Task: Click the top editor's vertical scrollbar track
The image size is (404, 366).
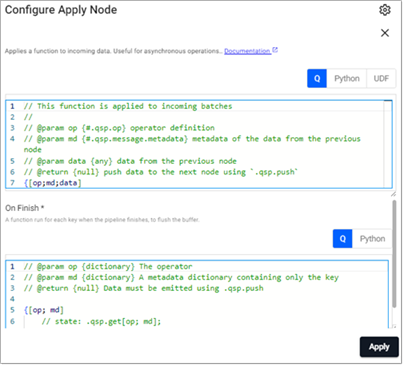Action: click(x=388, y=144)
